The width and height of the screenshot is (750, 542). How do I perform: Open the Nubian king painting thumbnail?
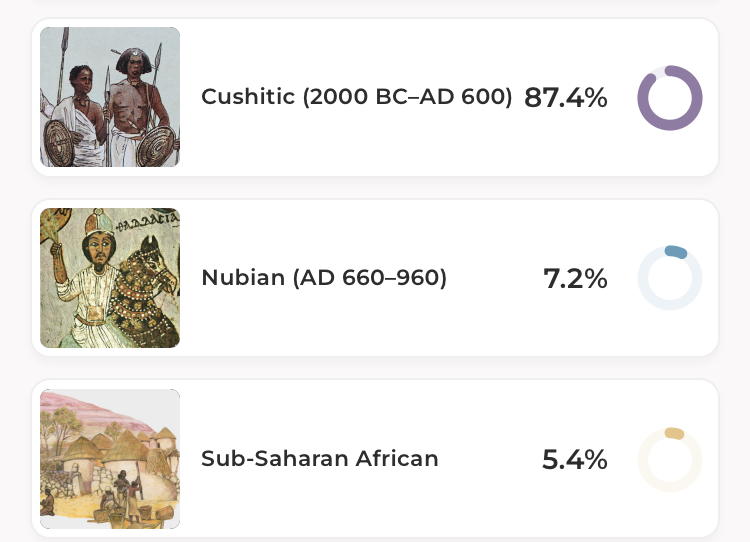click(110, 278)
